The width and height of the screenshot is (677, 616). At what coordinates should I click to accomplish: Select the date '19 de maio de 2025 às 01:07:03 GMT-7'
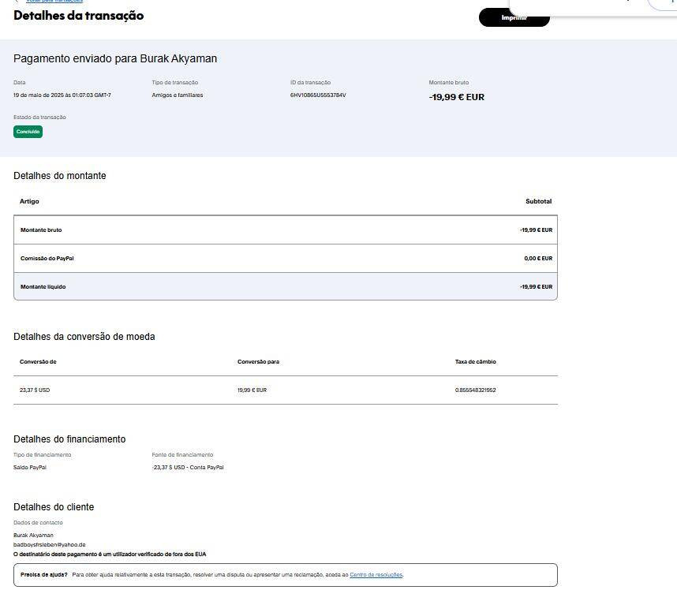click(62, 95)
